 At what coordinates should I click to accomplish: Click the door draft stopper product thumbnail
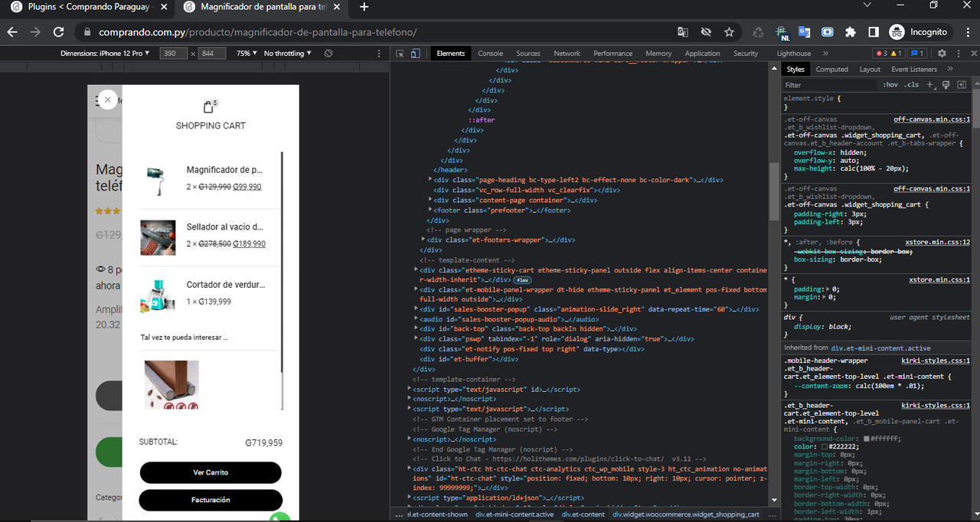tap(170, 385)
